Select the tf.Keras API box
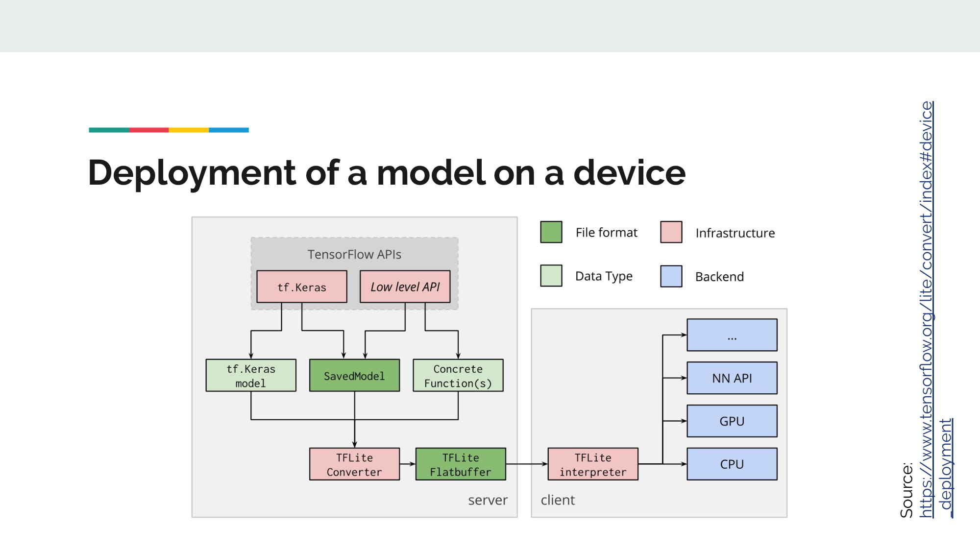 tap(301, 287)
